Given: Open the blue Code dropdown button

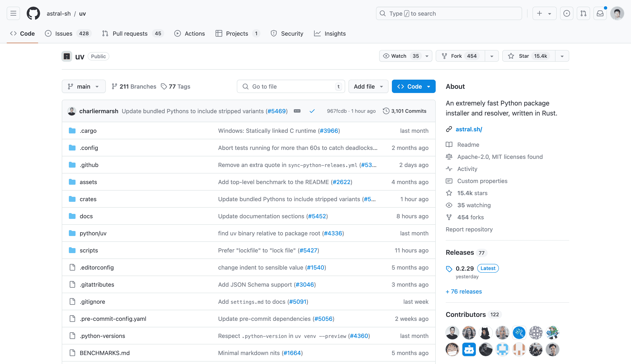Looking at the screenshot, I should pyautogui.click(x=413, y=87).
